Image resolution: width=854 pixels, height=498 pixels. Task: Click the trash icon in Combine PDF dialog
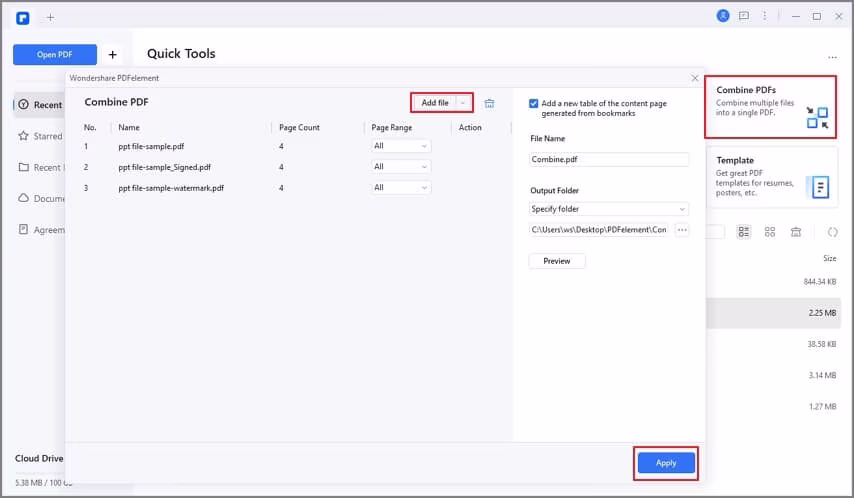point(489,103)
